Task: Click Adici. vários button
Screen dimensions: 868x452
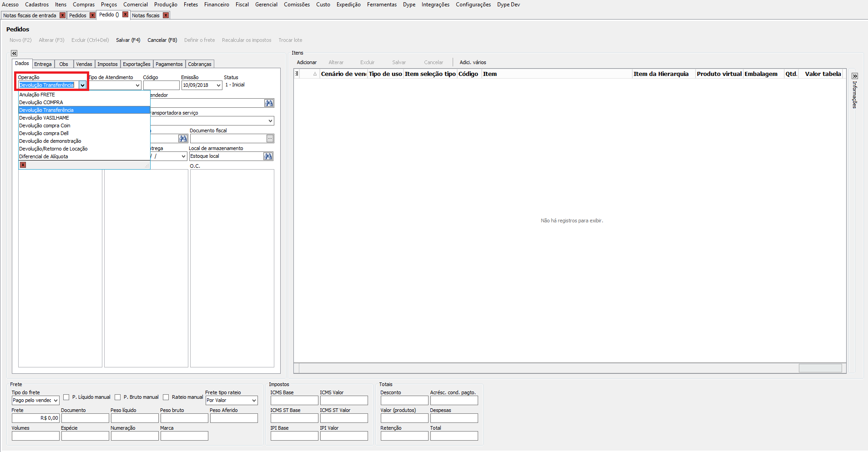Action: click(x=473, y=62)
